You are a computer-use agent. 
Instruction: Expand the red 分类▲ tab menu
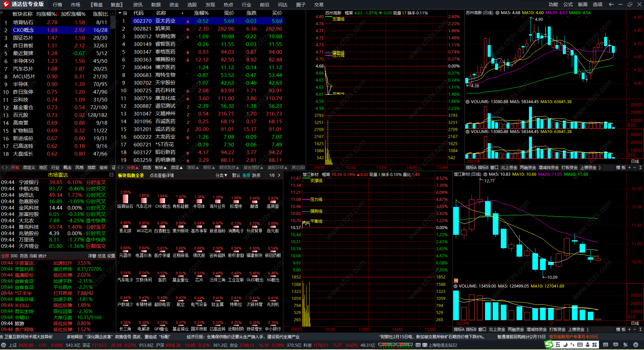coord(132,167)
